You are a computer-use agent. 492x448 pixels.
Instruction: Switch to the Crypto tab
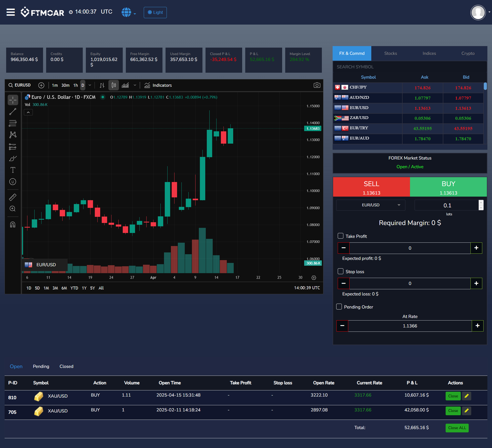(x=468, y=53)
